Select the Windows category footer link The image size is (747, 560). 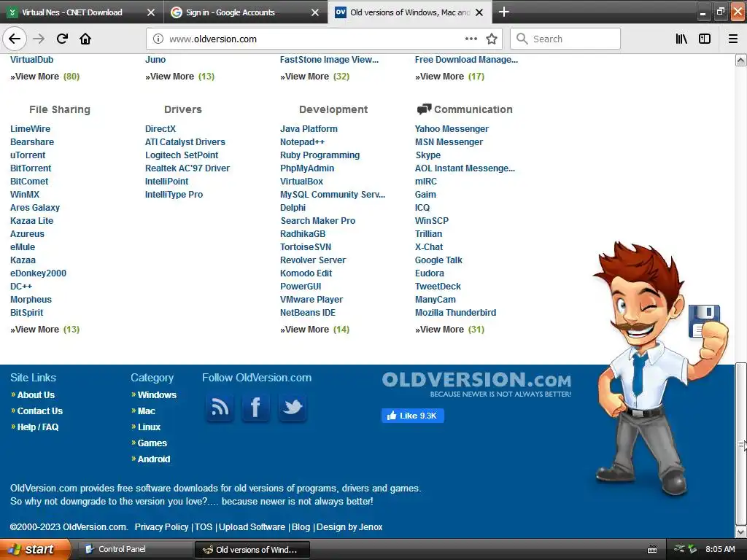point(157,394)
